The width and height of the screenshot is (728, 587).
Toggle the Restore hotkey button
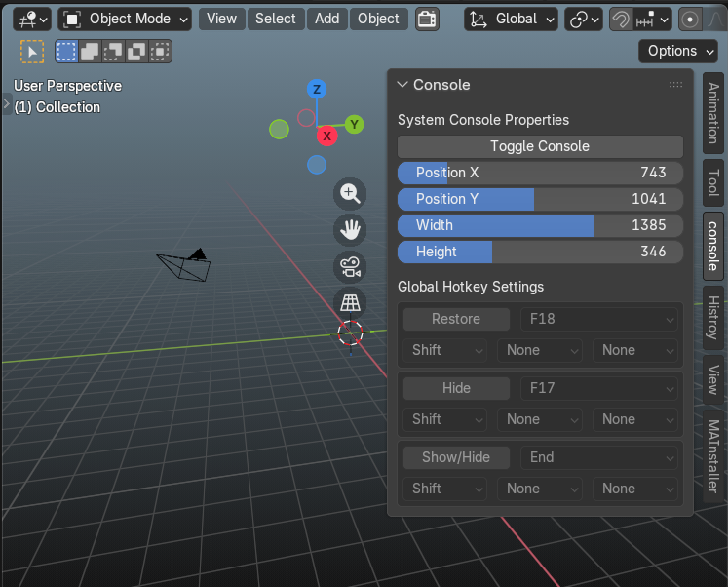(x=456, y=319)
